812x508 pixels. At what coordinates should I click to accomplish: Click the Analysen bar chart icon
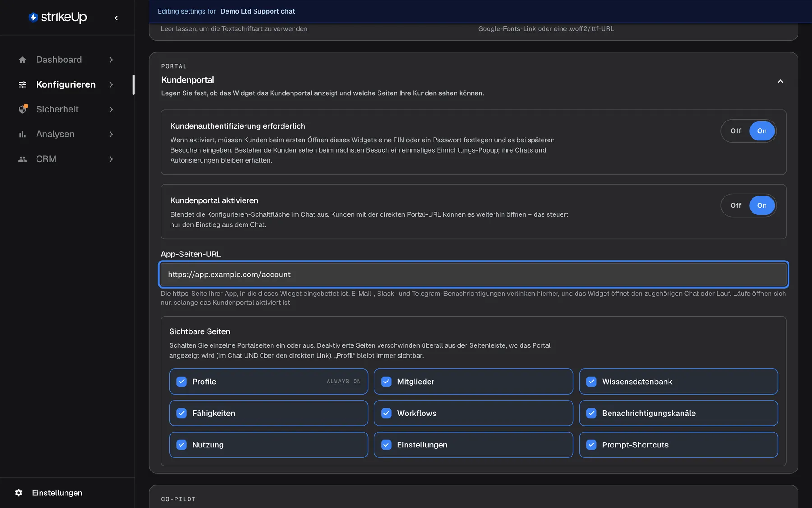(x=23, y=134)
